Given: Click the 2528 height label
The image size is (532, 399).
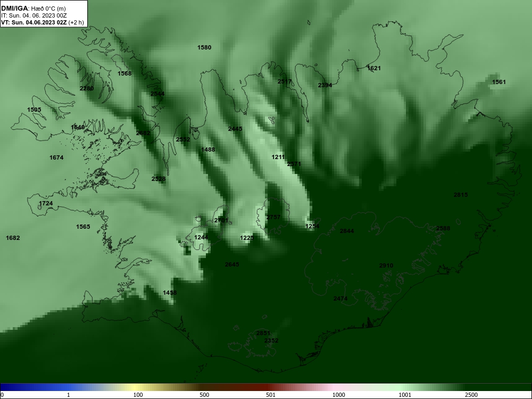Looking at the screenshot, I should 159,179.
